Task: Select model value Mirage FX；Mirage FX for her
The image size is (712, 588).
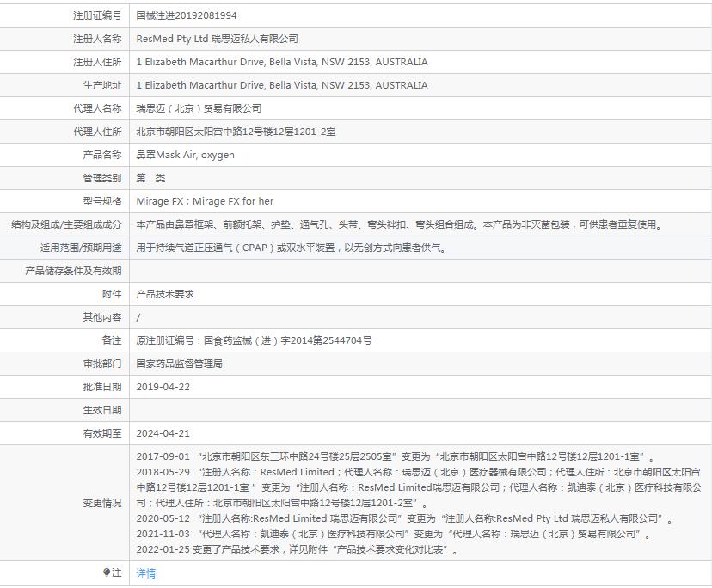Action: [x=205, y=201]
